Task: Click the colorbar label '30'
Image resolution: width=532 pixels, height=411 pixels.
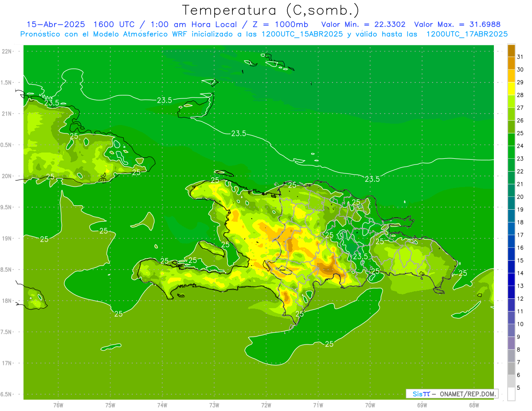Action: (520, 70)
